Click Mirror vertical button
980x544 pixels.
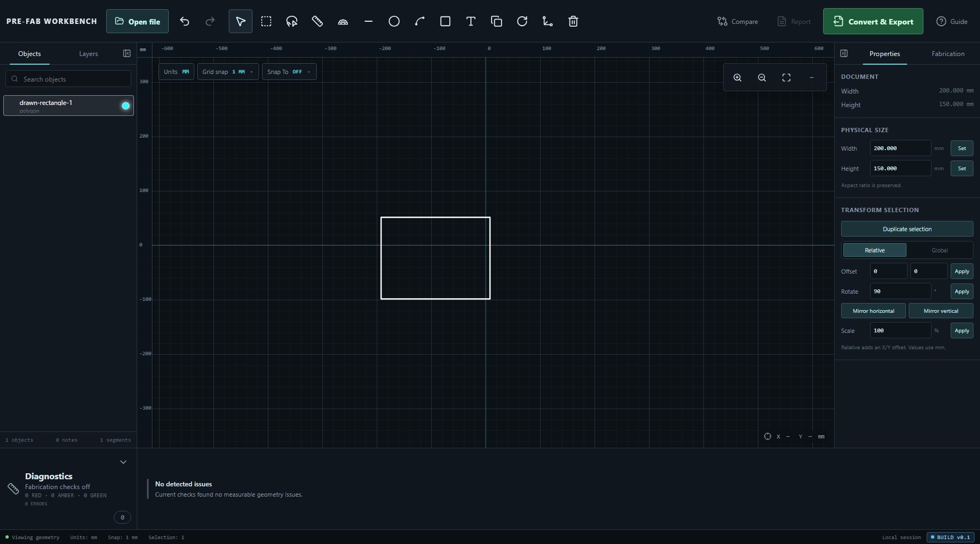941,311
